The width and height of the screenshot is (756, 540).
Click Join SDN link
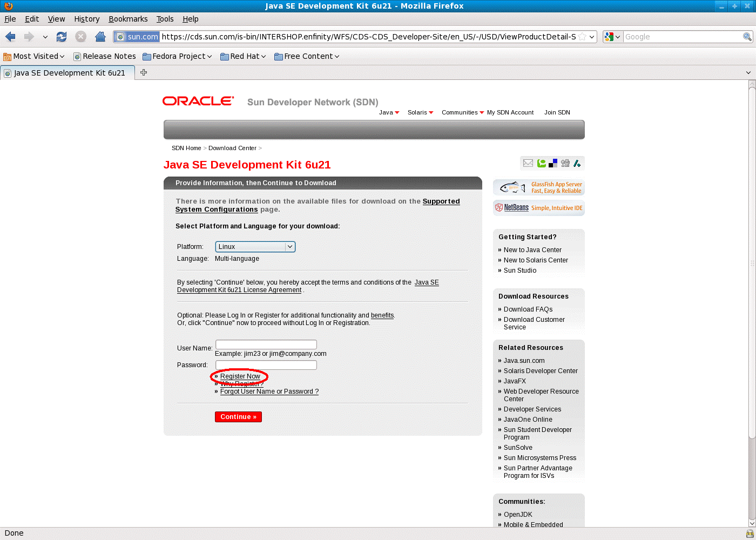click(x=557, y=112)
